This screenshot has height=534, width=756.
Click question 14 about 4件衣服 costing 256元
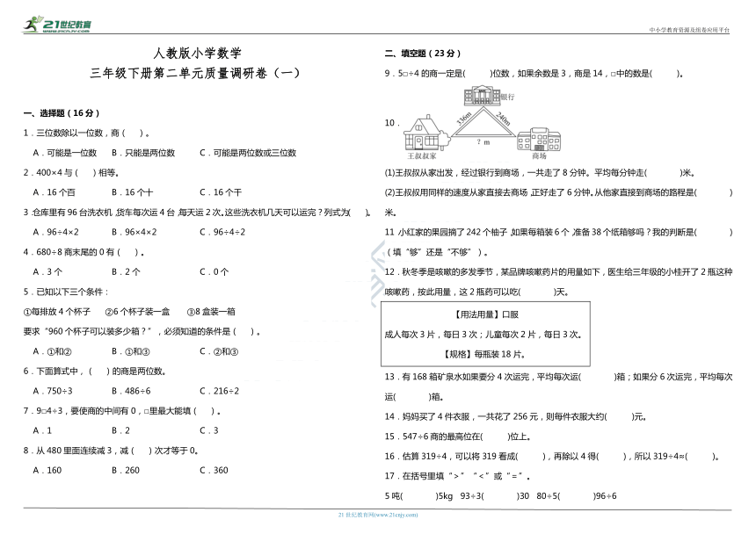[515, 416]
